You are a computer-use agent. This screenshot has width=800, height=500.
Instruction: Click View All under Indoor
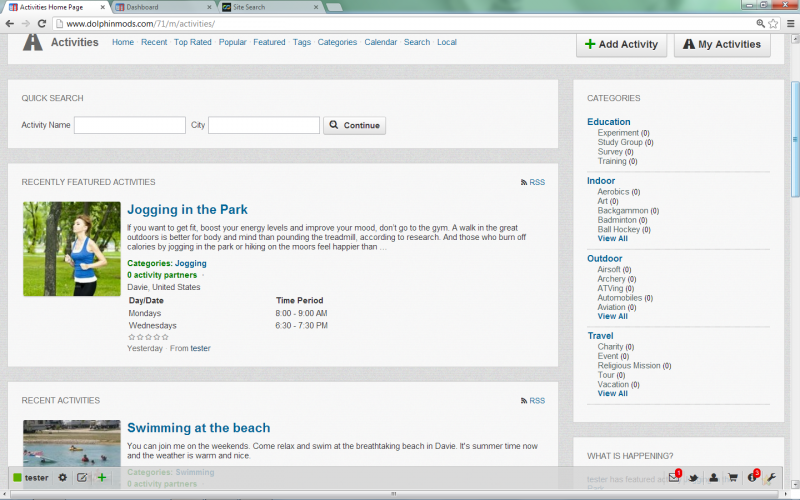point(613,239)
